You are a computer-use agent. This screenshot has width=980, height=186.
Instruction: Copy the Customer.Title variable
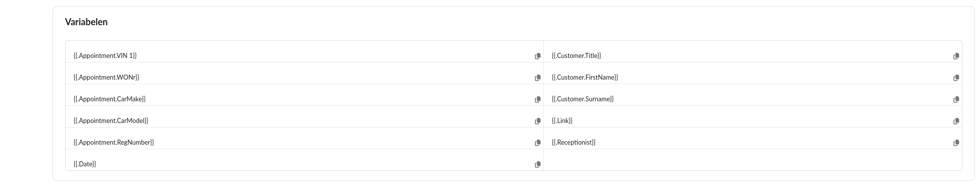956,56
